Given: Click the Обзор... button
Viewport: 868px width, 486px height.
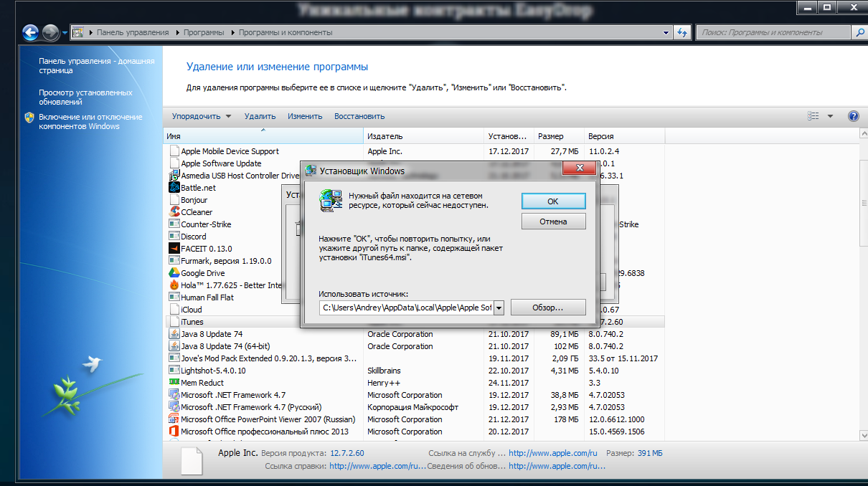Looking at the screenshot, I should [x=548, y=308].
